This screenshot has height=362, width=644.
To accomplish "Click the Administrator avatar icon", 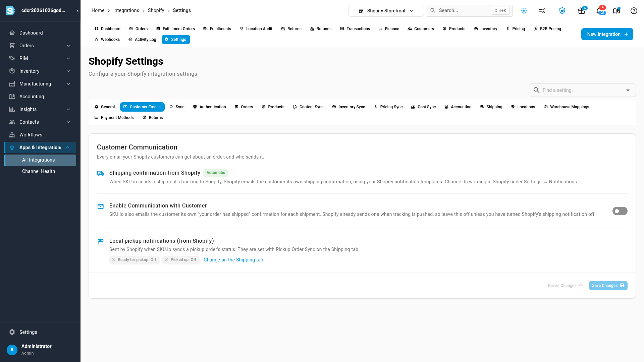I will tap(12, 350).
